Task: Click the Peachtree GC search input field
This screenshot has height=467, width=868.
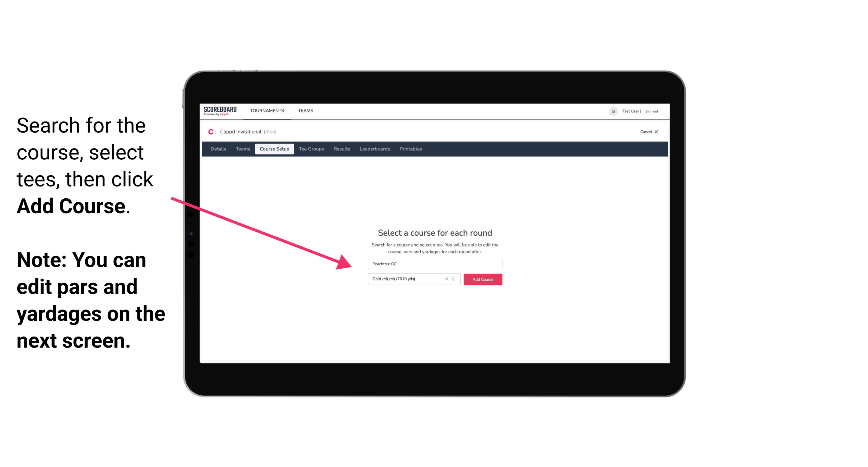Action: pos(435,263)
